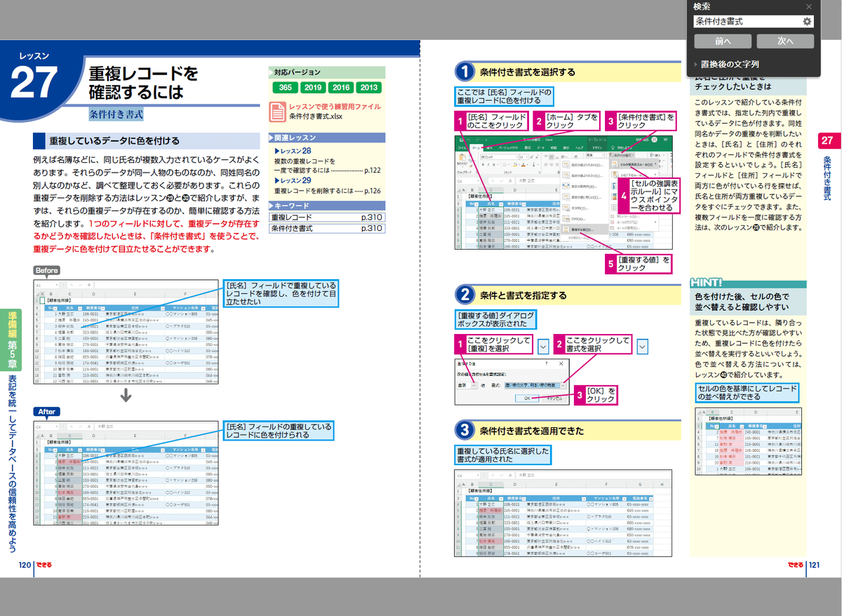Image resolution: width=842 pixels, height=616 pixels.
Task: Click the 重複する値 dialog screenshot in step 2
Action: (x=511, y=382)
